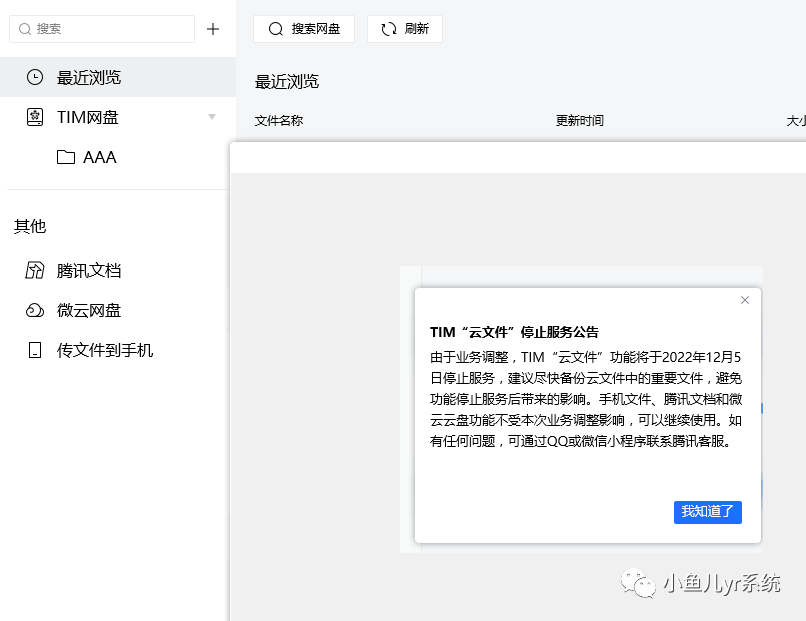Click the phone icon beside 传文件到手机

click(35, 350)
